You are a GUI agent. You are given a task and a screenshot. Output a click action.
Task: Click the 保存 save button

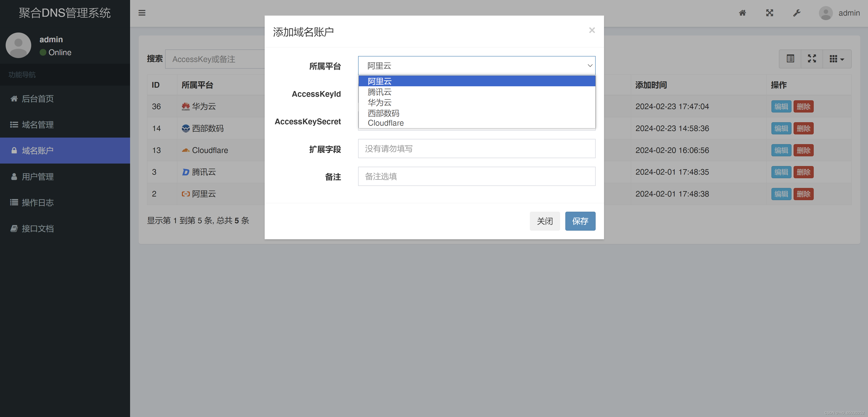click(580, 221)
